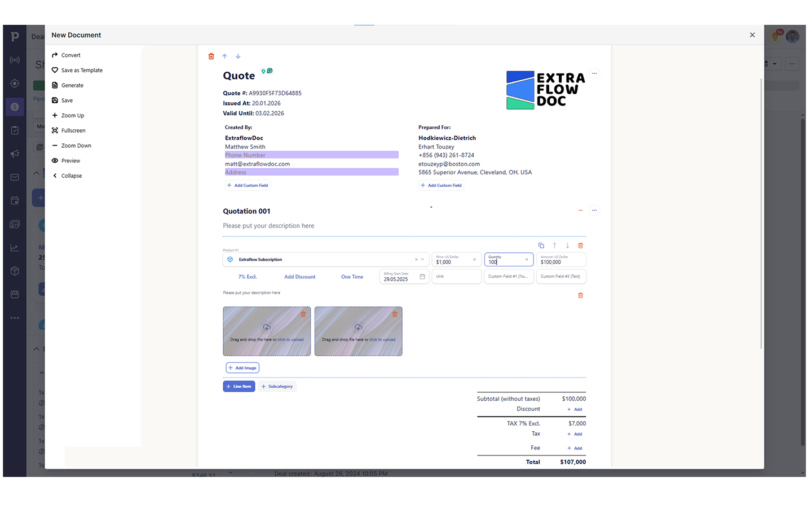Screen dimensions: 812x508
Task: Open Activities using the calendar sidebar icon
Action: [14, 200]
